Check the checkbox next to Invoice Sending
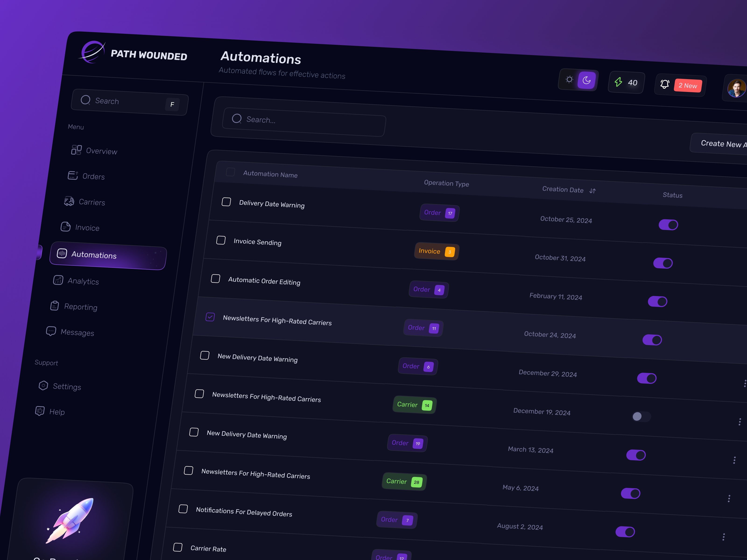 point(221,240)
